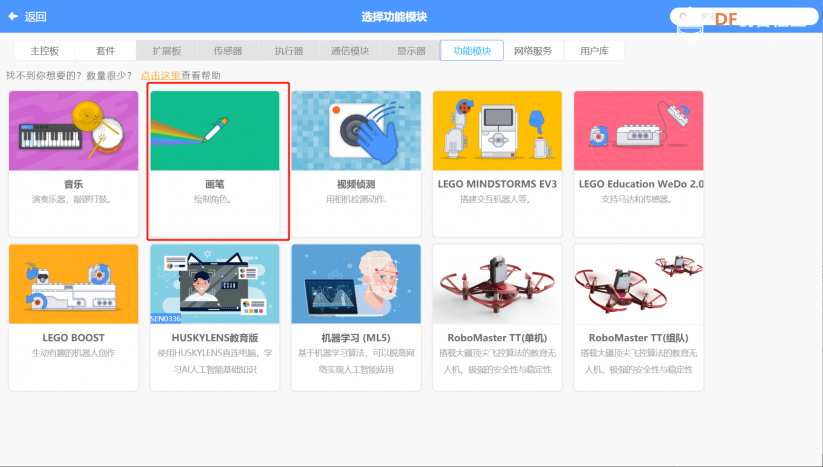Click the LEGO MINDSTORMS EV3 title

[497, 184]
